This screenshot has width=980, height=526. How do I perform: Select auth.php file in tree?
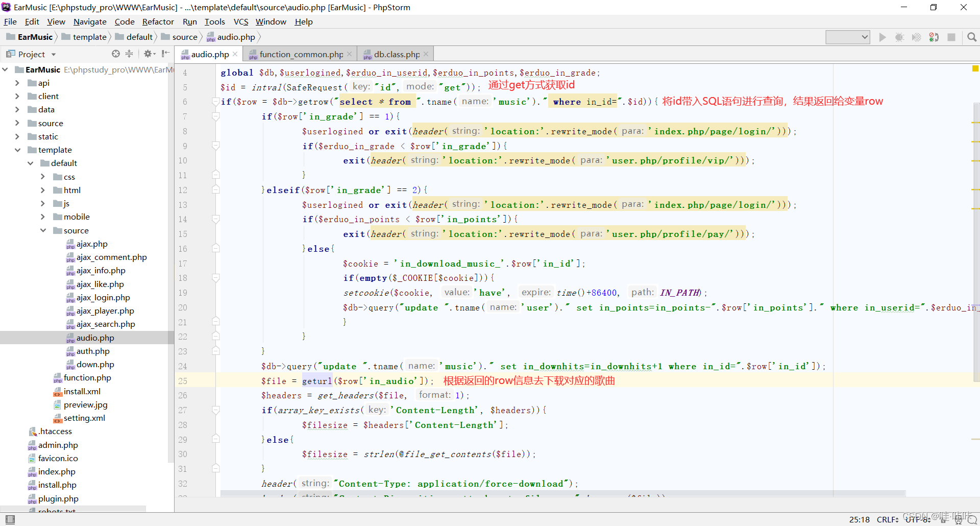point(88,351)
